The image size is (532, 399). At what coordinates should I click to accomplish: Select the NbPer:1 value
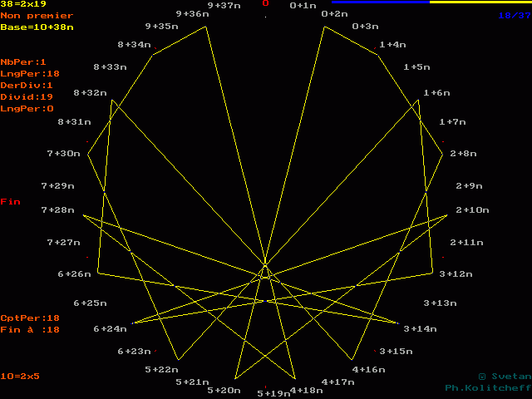click(23, 62)
